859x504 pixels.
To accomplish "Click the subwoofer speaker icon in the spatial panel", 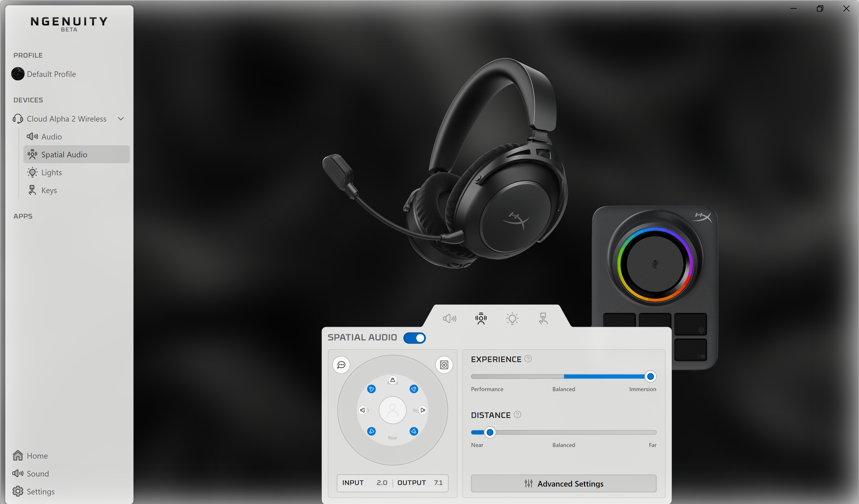I will (444, 365).
